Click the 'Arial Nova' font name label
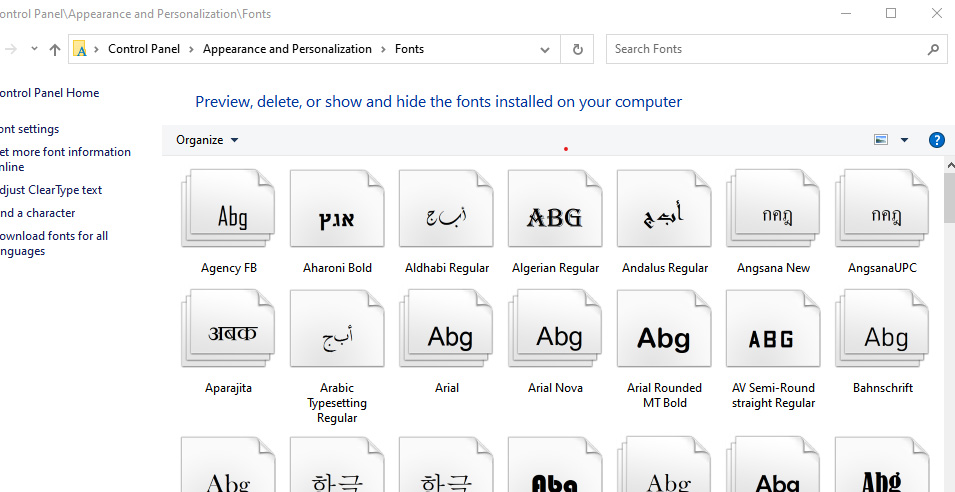This screenshot has width=955, height=492. 555,388
